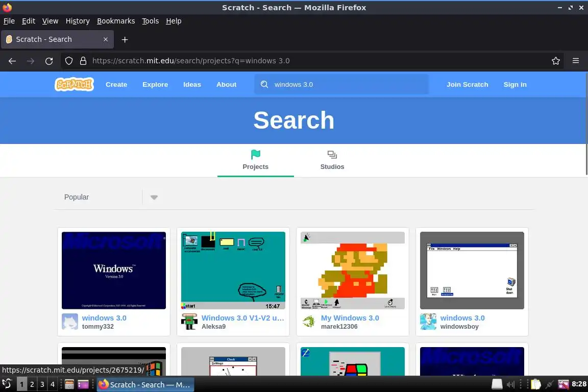The height and width of the screenshot is (392, 588).
Task: Switch to workspace 2
Action: [32, 384]
